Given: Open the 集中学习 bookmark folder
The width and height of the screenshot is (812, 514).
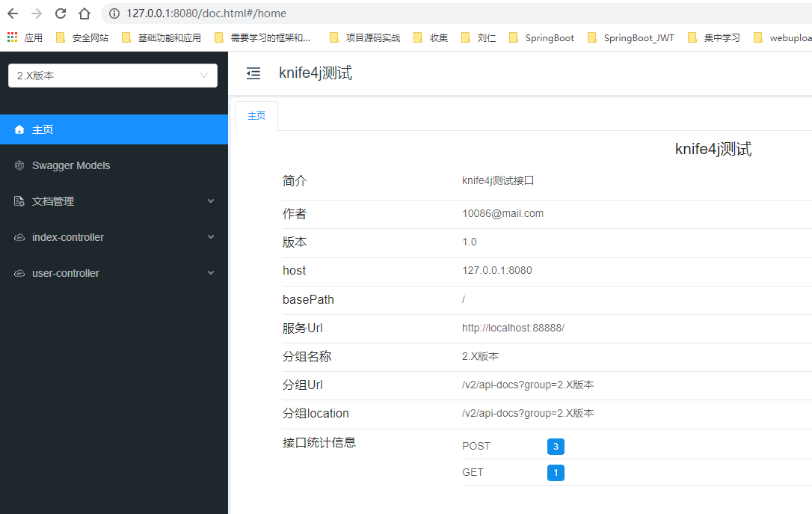Looking at the screenshot, I should 714,38.
